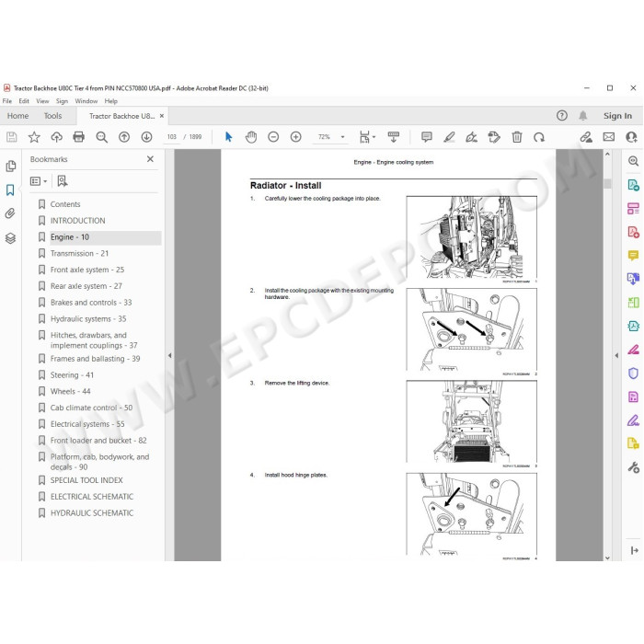Open Transmission - 21 bookmark

[79, 253]
